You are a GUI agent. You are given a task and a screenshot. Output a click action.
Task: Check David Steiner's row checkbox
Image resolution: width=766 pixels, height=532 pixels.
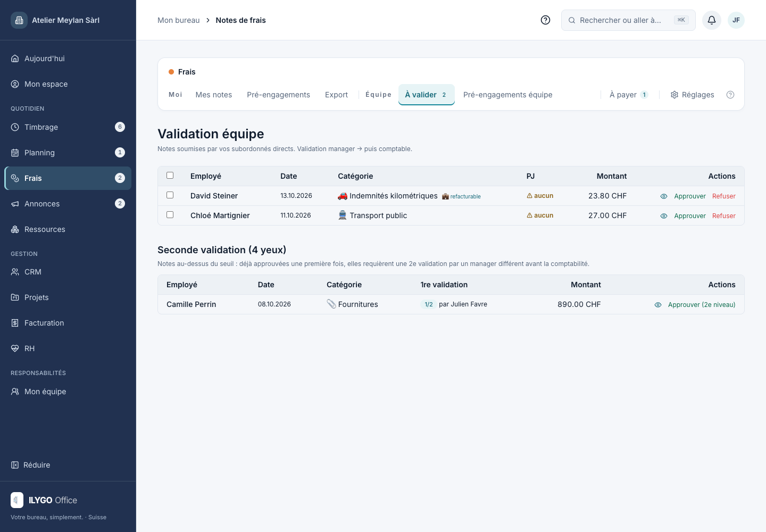170,195
